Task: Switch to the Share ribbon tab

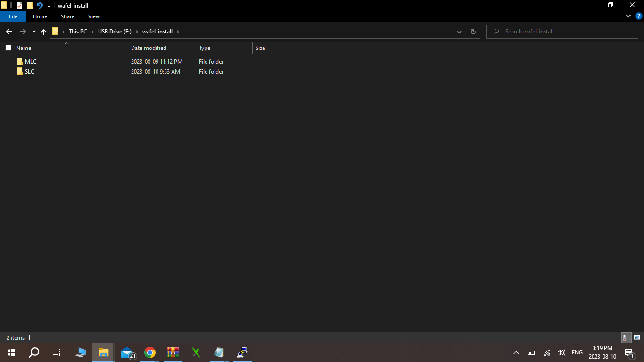Action: click(67, 16)
